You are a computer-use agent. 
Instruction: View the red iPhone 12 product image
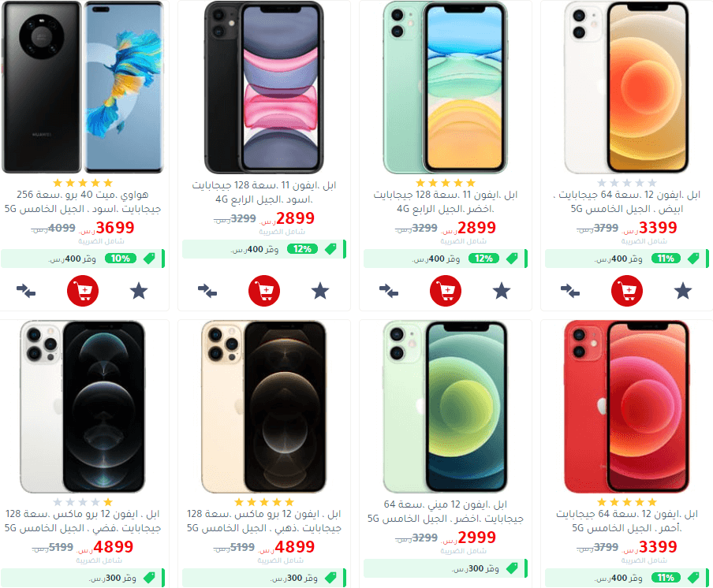[627, 407]
